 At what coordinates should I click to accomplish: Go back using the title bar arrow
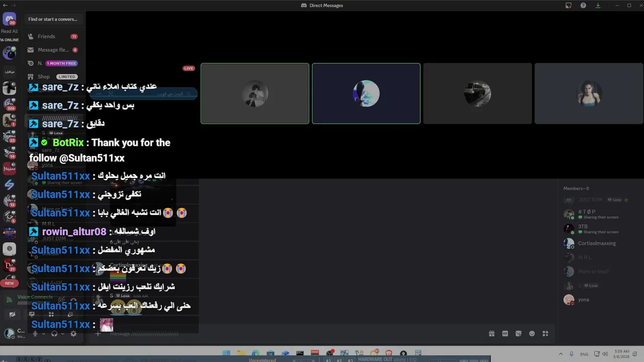(5, 5)
